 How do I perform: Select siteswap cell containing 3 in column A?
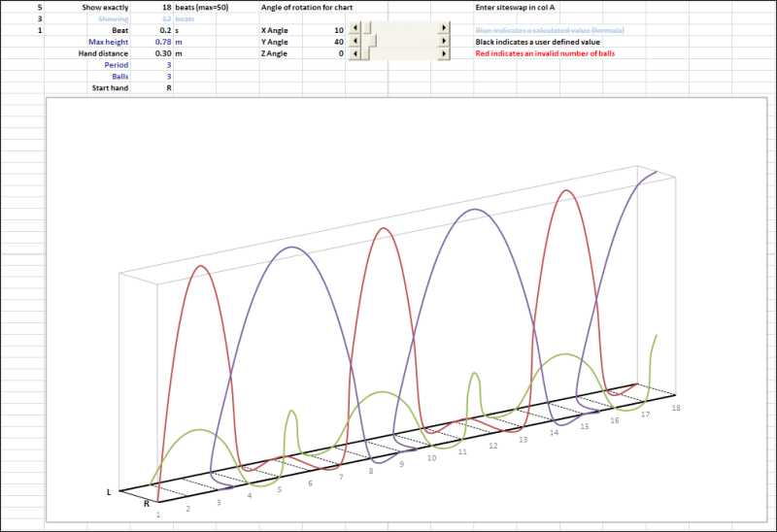pos(22,18)
